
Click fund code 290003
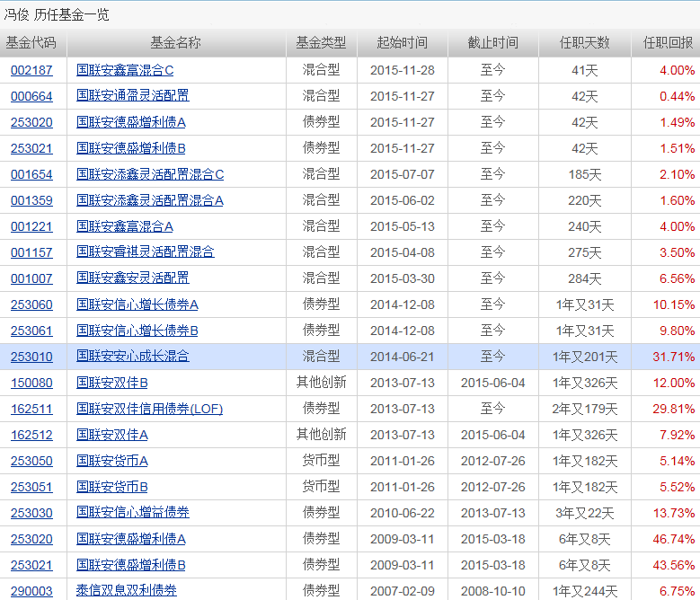[x=31, y=591]
